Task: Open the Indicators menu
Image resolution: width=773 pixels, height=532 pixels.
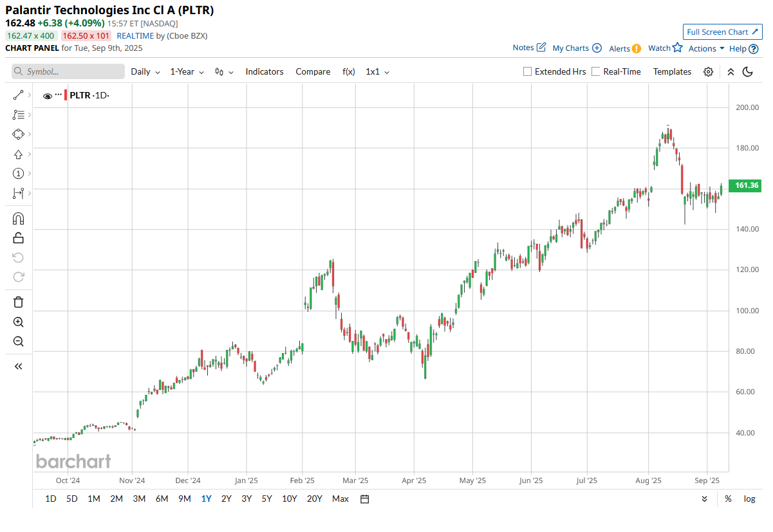Action: [265, 72]
